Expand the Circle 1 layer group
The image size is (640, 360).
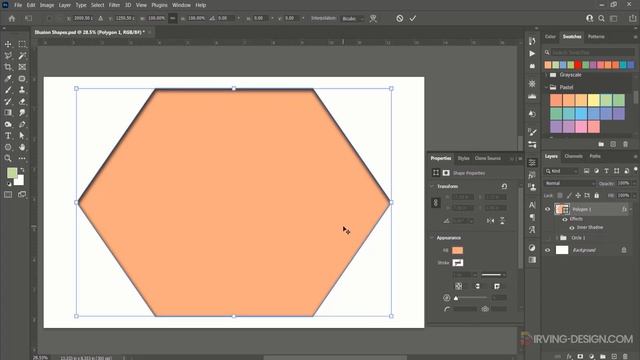point(557,238)
